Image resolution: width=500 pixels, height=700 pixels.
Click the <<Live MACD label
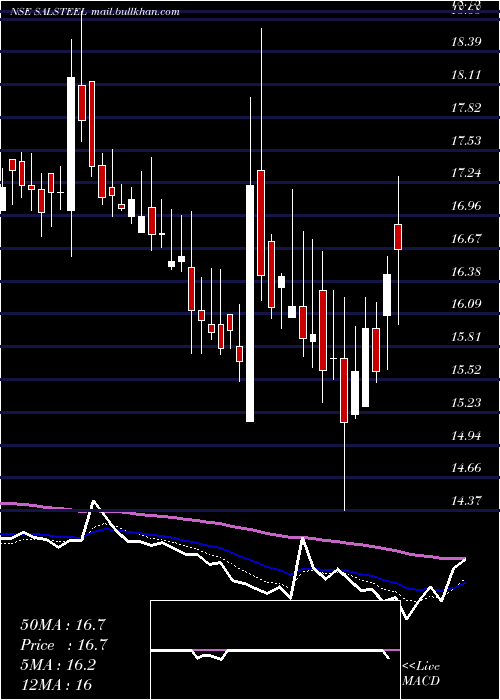pyautogui.click(x=421, y=673)
